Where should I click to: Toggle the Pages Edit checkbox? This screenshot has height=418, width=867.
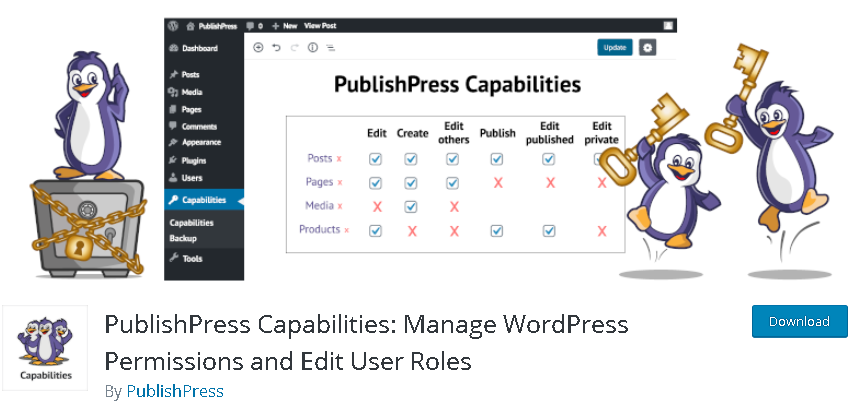(375, 183)
